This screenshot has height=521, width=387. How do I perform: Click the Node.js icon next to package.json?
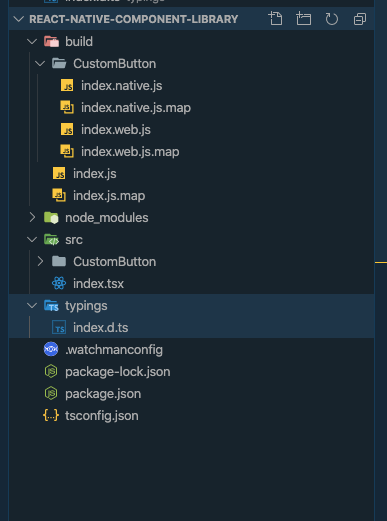click(51, 393)
